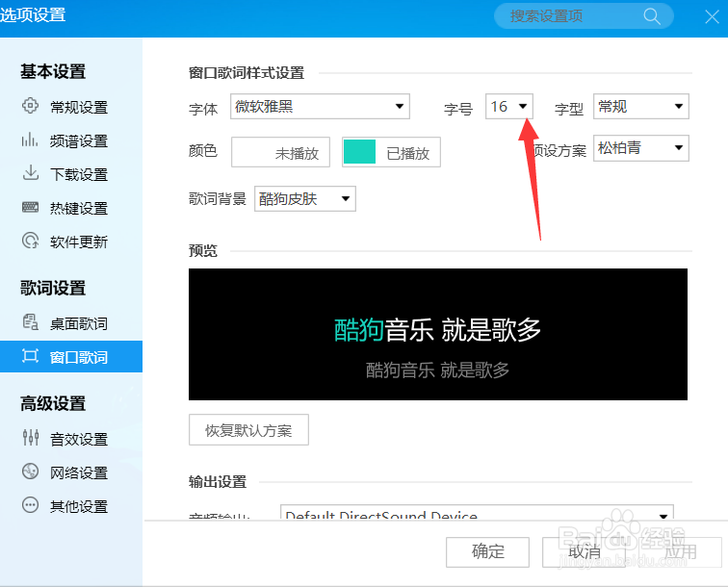Expand the 歌词背景 dropdown

305,198
